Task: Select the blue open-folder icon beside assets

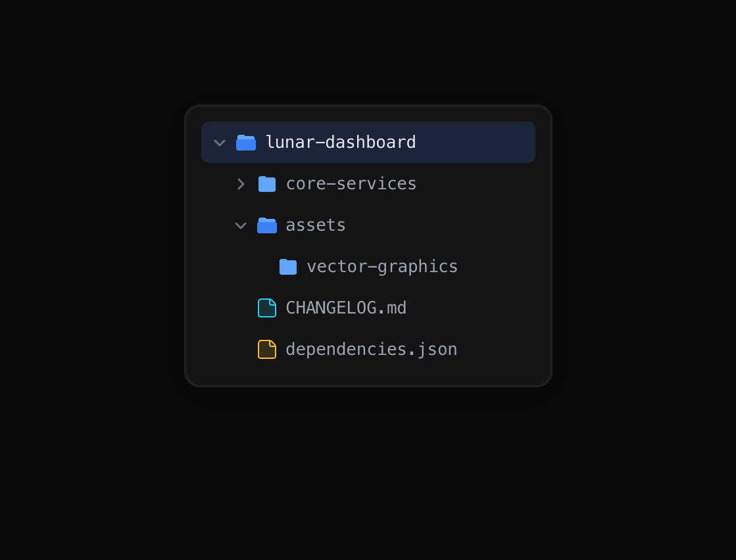Action: click(x=267, y=225)
